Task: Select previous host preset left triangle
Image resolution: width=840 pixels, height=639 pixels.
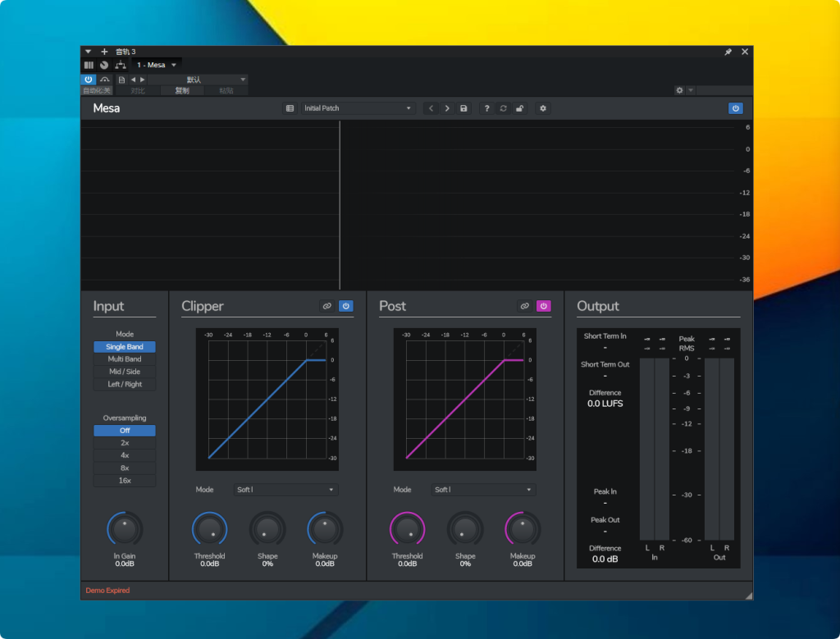Action: click(x=134, y=80)
